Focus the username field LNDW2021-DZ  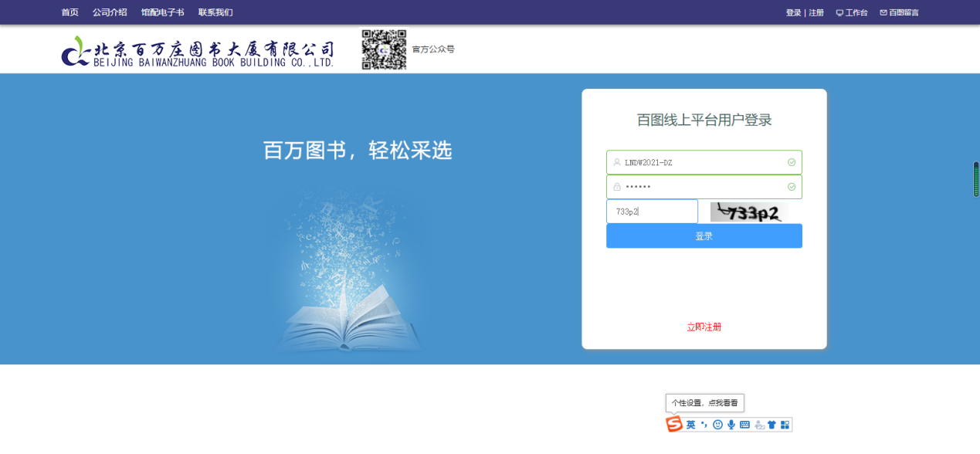[704, 162]
